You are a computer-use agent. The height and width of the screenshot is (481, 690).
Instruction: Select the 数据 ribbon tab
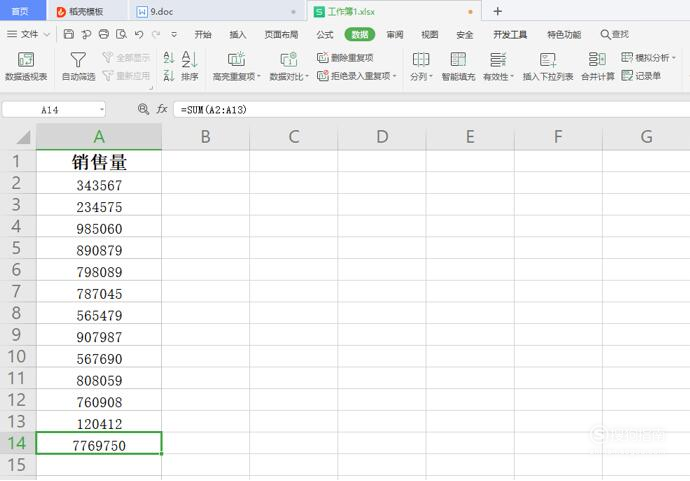click(x=360, y=34)
